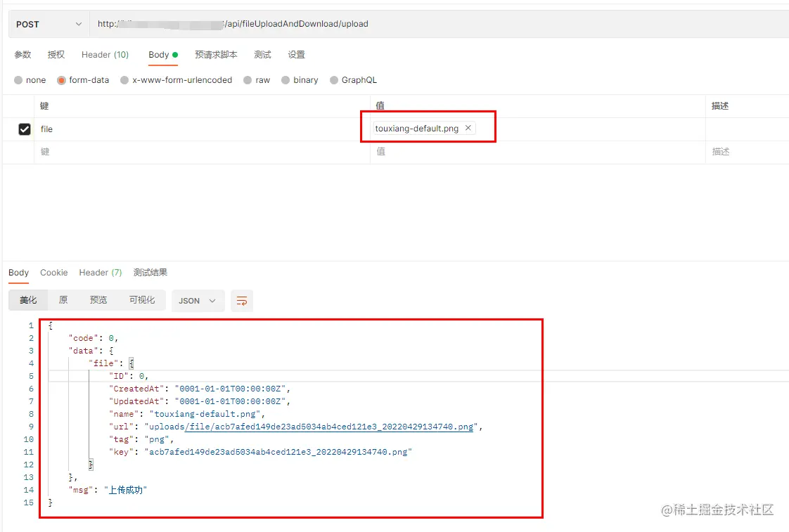Open the POST method dropdown
This screenshot has height=532, width=789.
tap(49, 24)
